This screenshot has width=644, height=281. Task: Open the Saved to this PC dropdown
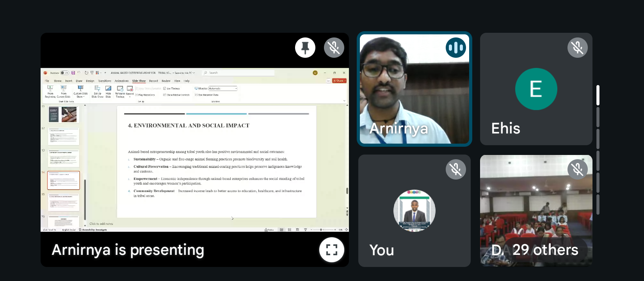coord(185,73)
